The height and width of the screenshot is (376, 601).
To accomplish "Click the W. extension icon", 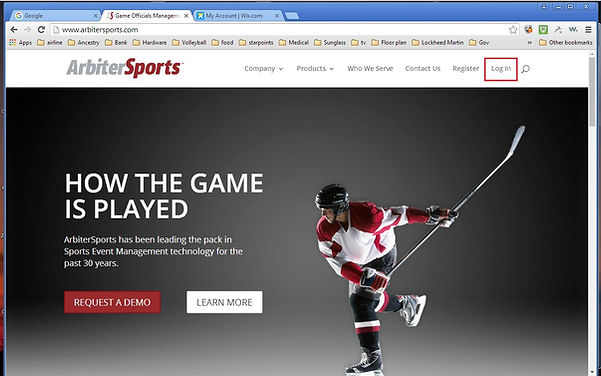I will pyautogui.click(x=573, y=30).
